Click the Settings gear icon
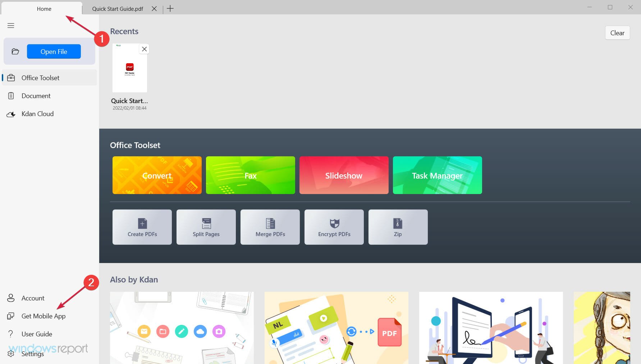Viewport: 641px width, 364px height. [x=11, y=354]
